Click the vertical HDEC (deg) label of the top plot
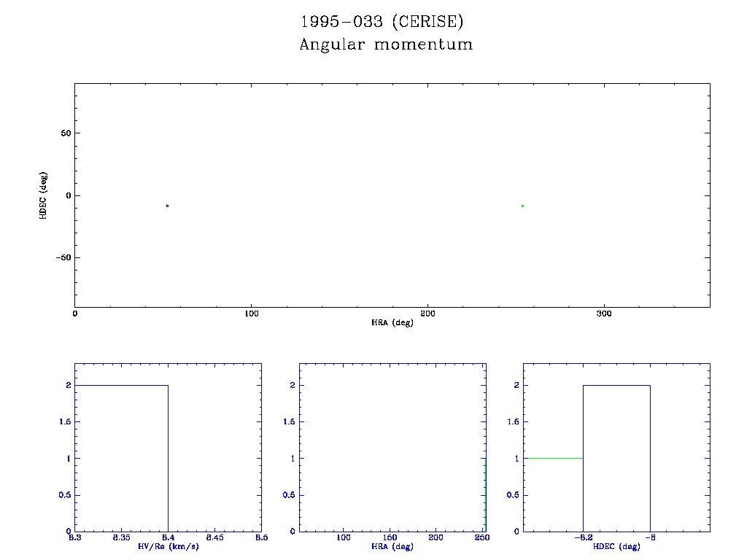Image resolution: width=747 pixels, height=560 pixels. coord(44,195)
